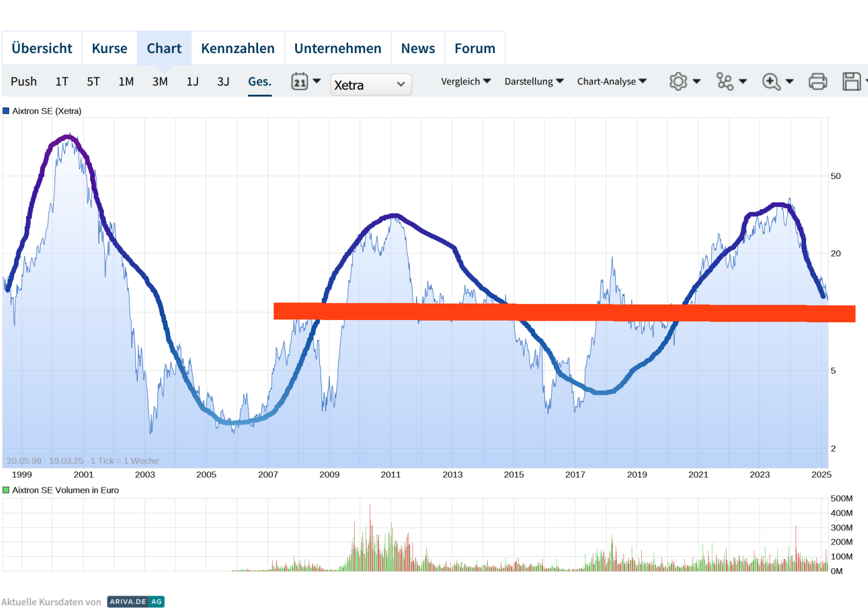
Task: Open the Darstellung dropdown
Action: 534,81
